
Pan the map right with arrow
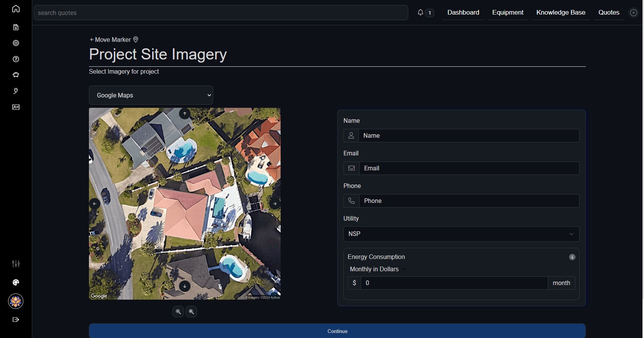(275, 204)
